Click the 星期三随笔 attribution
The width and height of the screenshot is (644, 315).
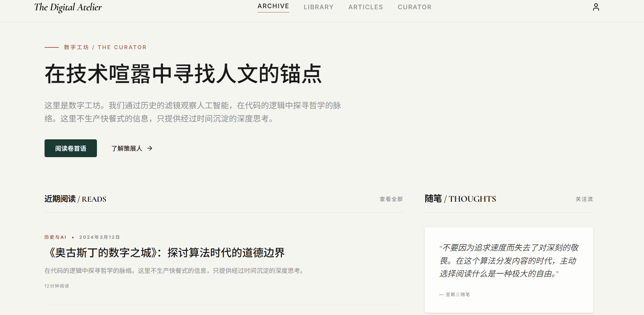pos(458,295)
